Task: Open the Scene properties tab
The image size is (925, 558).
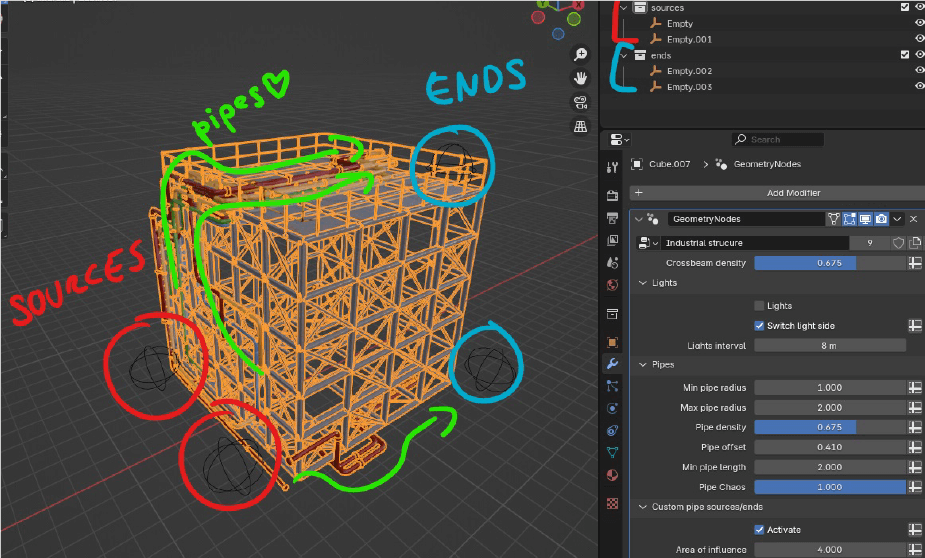Action: [612, 262]
